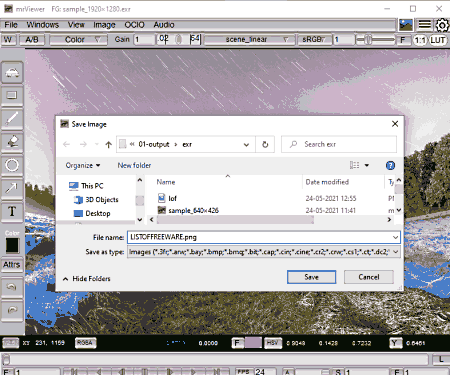Jump to last frame playback button
Viewport: 450px width, 375px height.
point(217,371)
